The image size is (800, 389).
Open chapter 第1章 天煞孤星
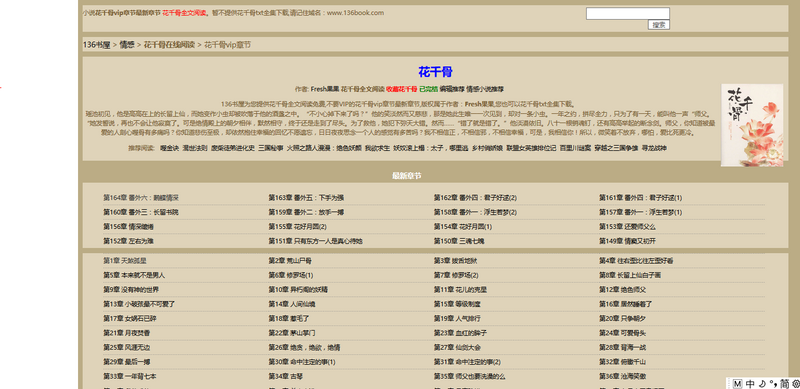(125, 261)
